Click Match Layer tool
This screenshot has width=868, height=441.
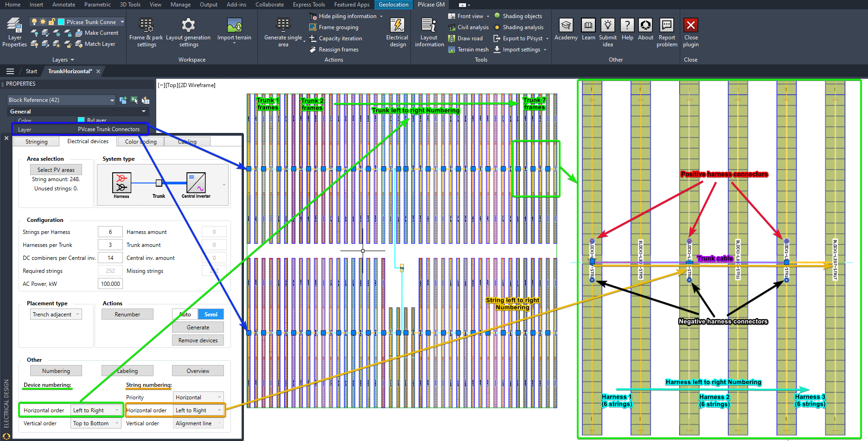coord(95,44)
